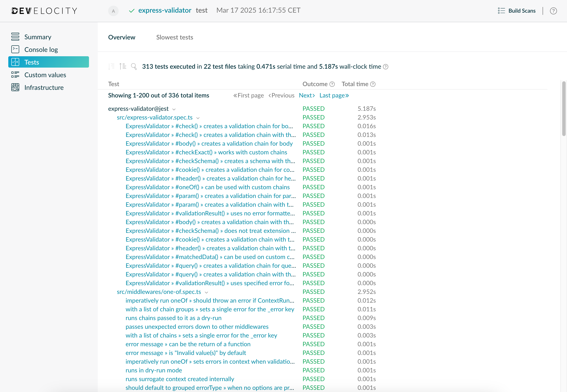Screen dimensions: 567x392
Task: Open 'imperatively run oneOf » sets errors in context' test
Action: coord(210,361)
